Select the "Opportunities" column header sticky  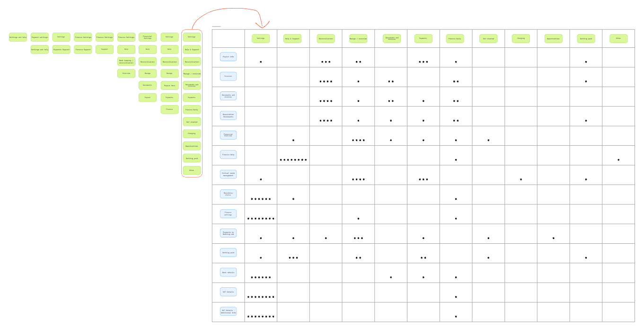(553, 38)
